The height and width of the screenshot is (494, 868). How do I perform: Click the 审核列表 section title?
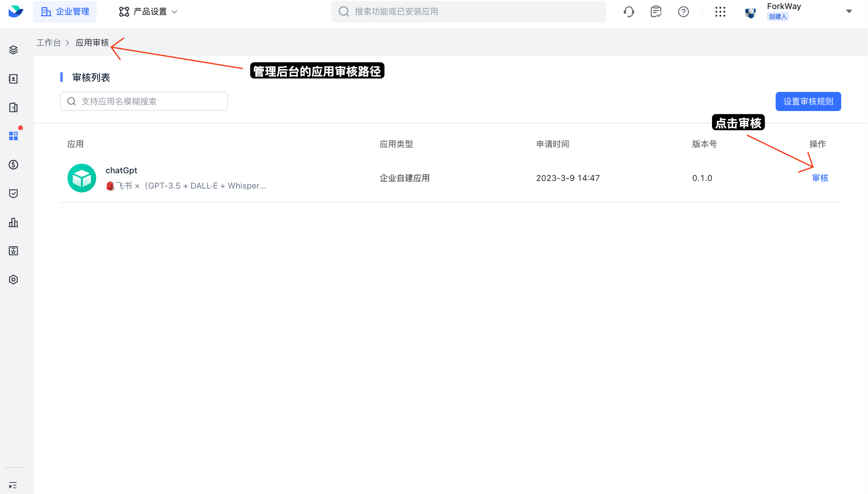coord(91,78)
